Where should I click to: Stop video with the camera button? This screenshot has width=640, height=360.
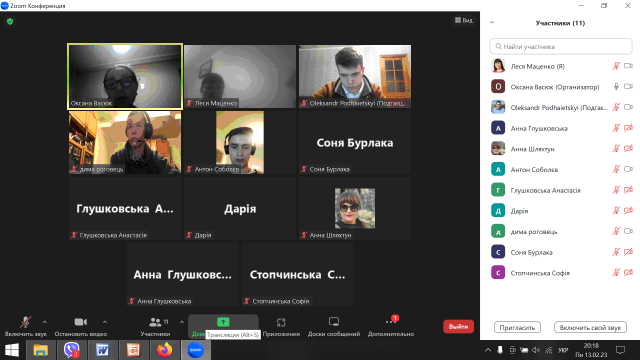pyautogui.click(x=81, y=326)
